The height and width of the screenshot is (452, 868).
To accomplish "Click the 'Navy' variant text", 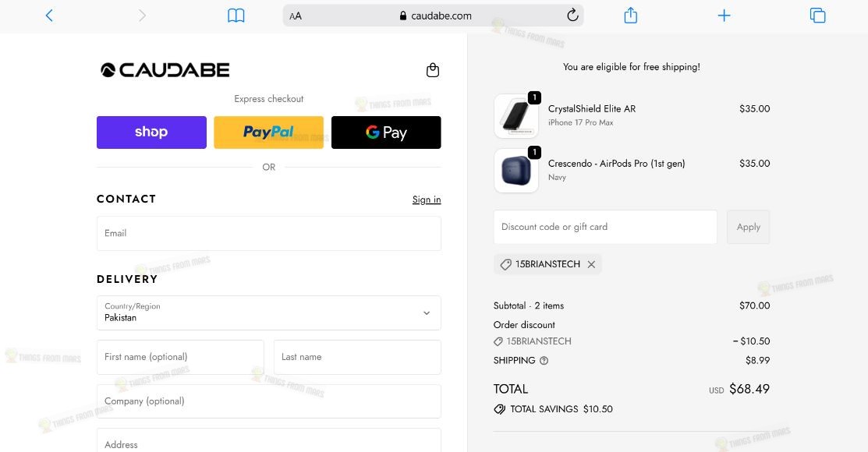I will tap(557, 178).
